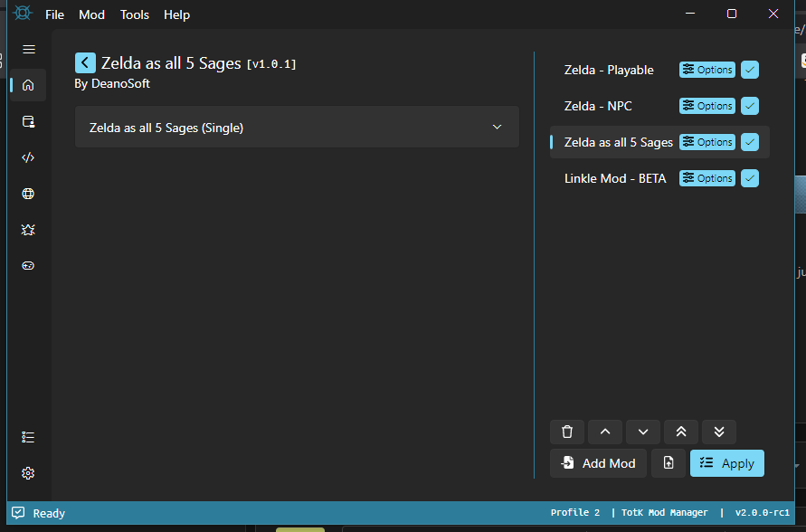This screenshot has width=806, height=532.
Task: Expand the Zelda as all 5 Sages (Single) dropdown
Action: pyautogui.click(x=297, y=127)
